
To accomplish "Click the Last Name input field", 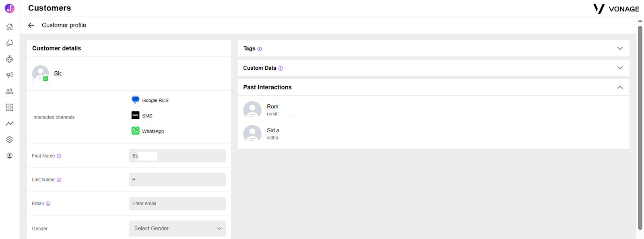I will [x=178, y=180].
